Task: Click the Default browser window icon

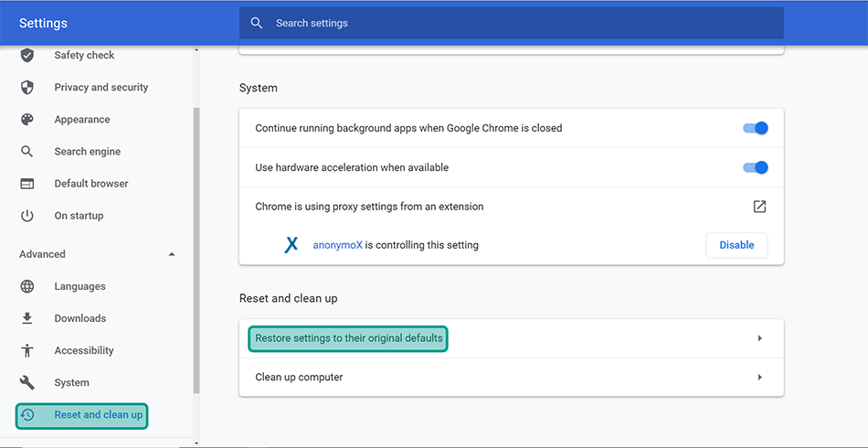Action: point(27,183)
